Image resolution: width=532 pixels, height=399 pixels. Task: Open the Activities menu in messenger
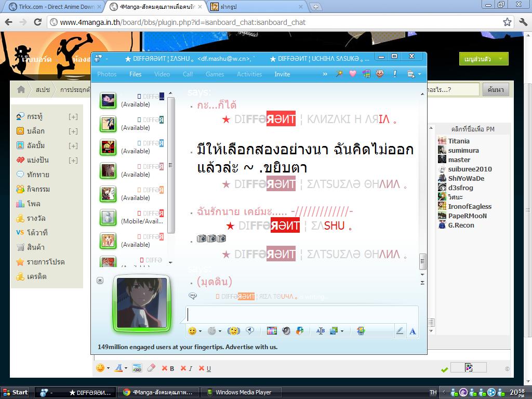pyautogui.click(x=249, y=74)
